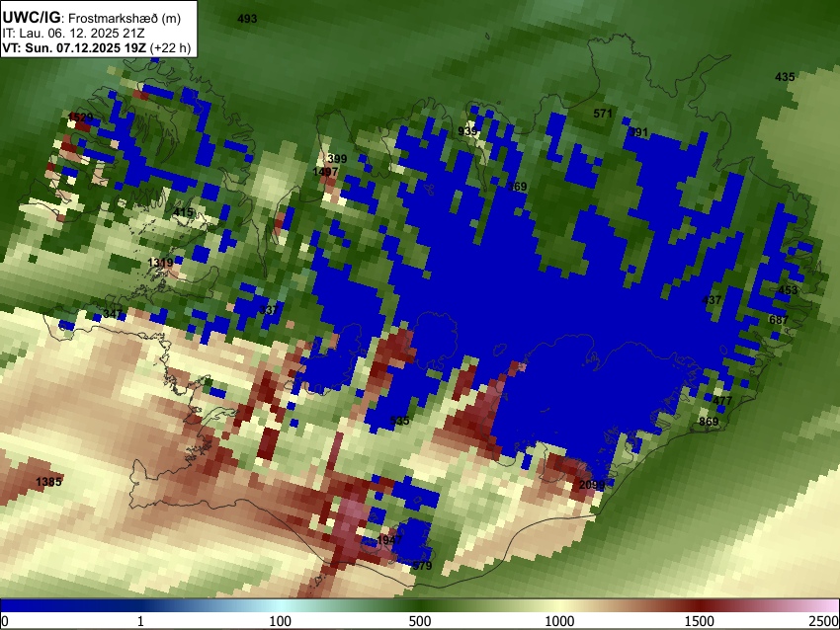Click the freezing-level color scale bar

(x=420, y=606)
